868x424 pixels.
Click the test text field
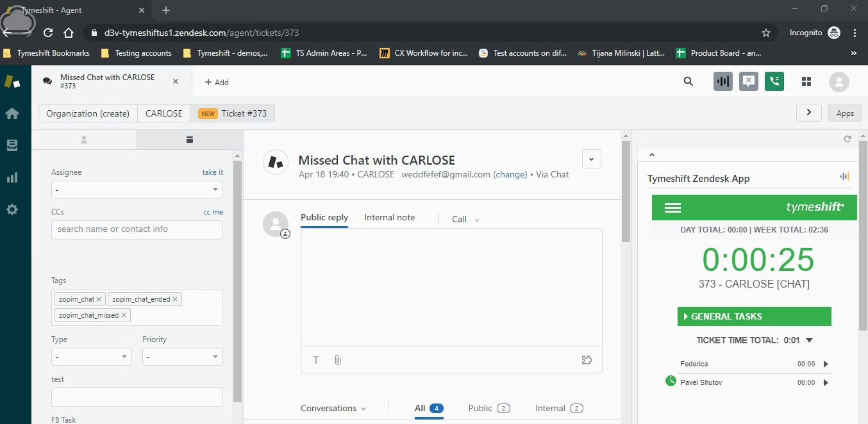137,397
